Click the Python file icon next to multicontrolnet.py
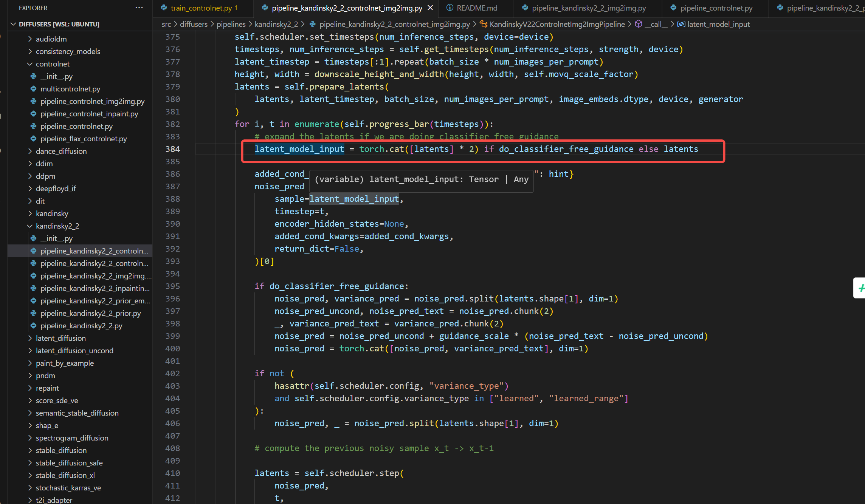 [33, 89]
